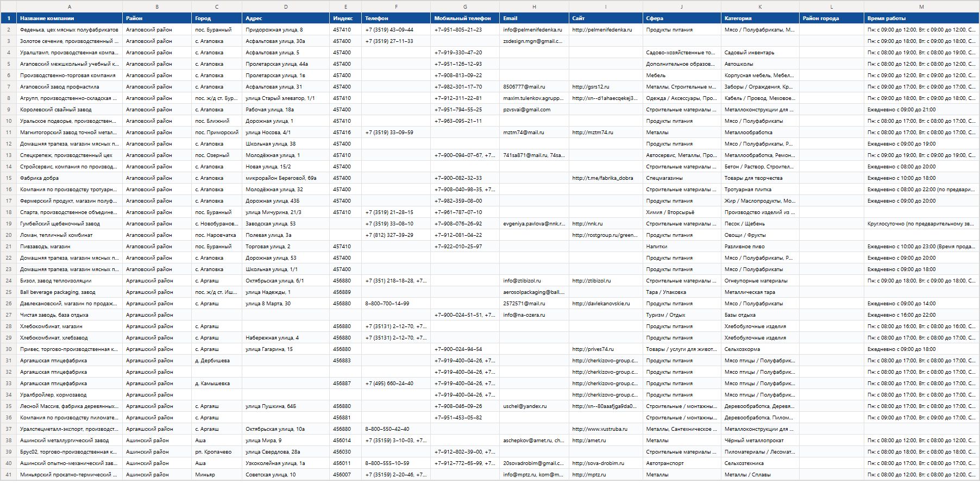
Task: Click the site cell 'http://www.vustruba.ru'
Action: (606, 429)
